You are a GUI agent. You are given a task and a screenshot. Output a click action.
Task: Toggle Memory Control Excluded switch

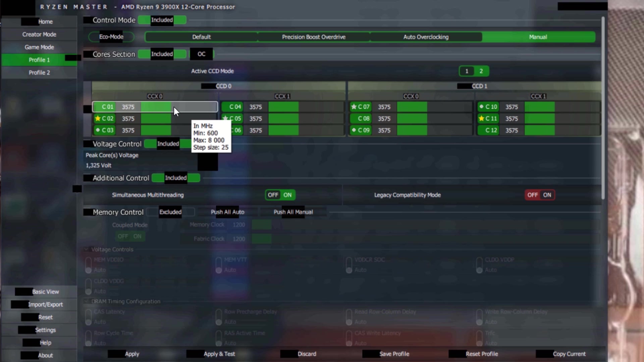click(170, 212)
